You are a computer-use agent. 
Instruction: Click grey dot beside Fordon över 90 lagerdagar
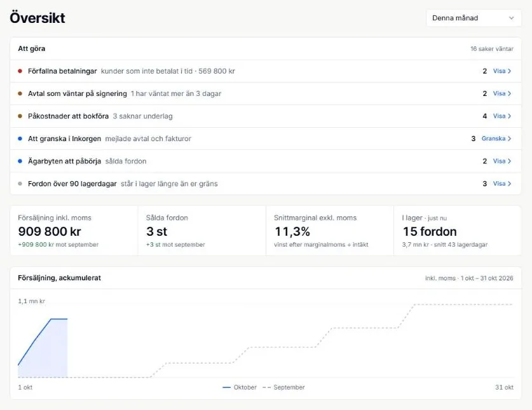tap(20, 184)
